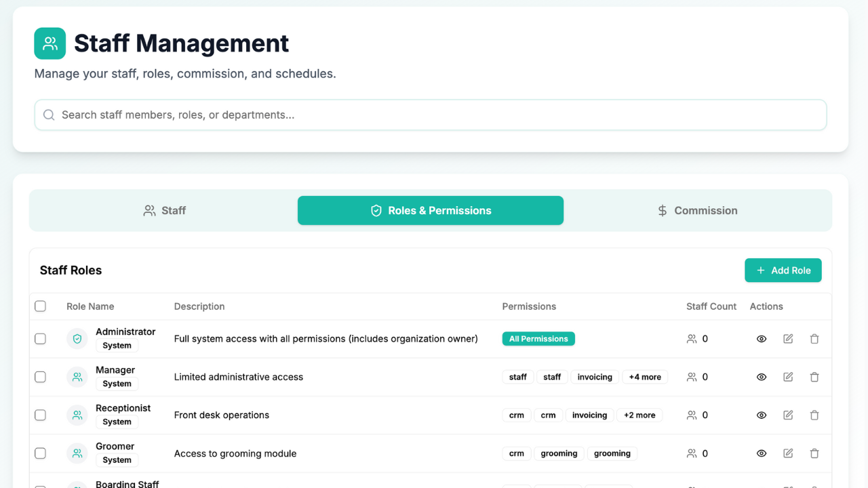Delete the Receptionist role
The width and height of the screenshot is (868, 488).
(x=814, y=415)
